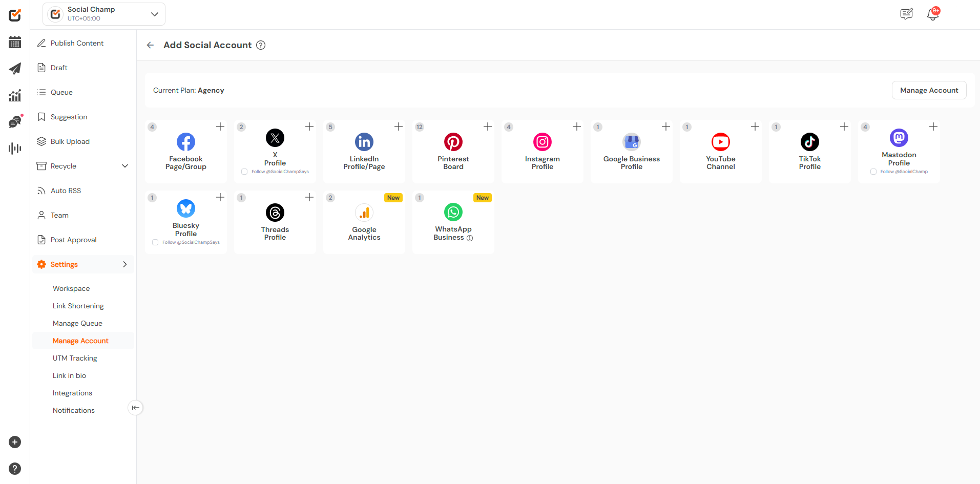Add a Google Business Profile with plus icon
The width and height of the screenshot is (980, 484).
click(x=666, y=127)
